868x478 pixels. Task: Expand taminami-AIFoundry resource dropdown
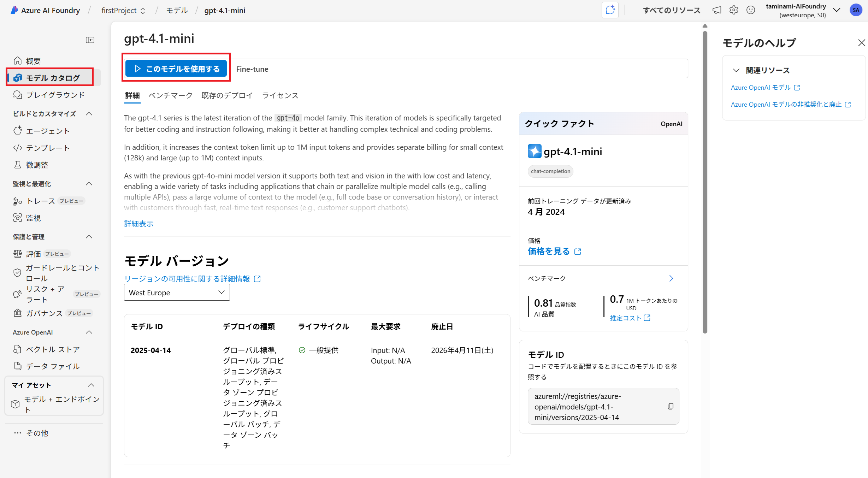tap(837, 10)
